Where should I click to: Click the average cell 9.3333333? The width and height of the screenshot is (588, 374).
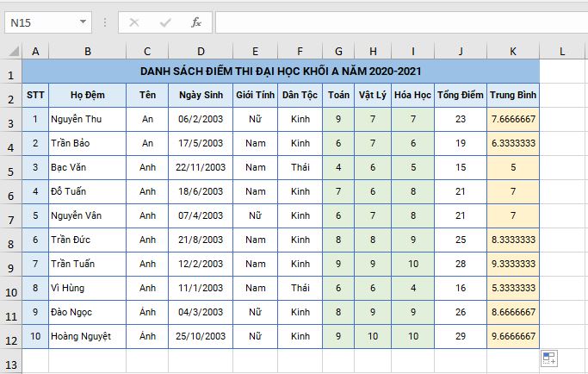(513, 264)
